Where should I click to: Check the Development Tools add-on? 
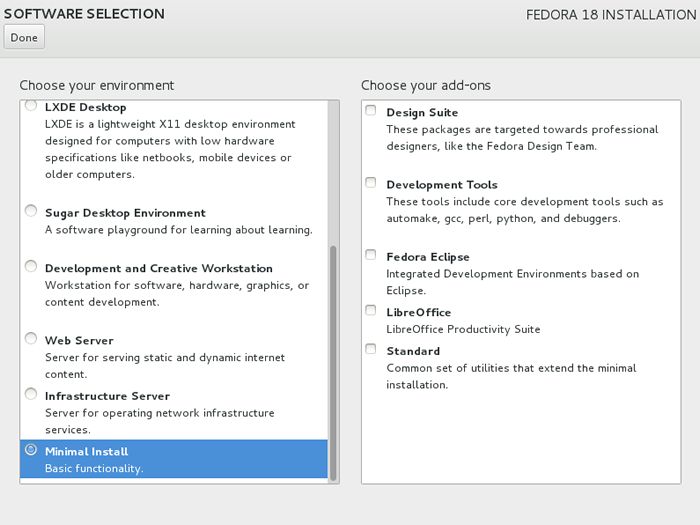click(371, 183)
